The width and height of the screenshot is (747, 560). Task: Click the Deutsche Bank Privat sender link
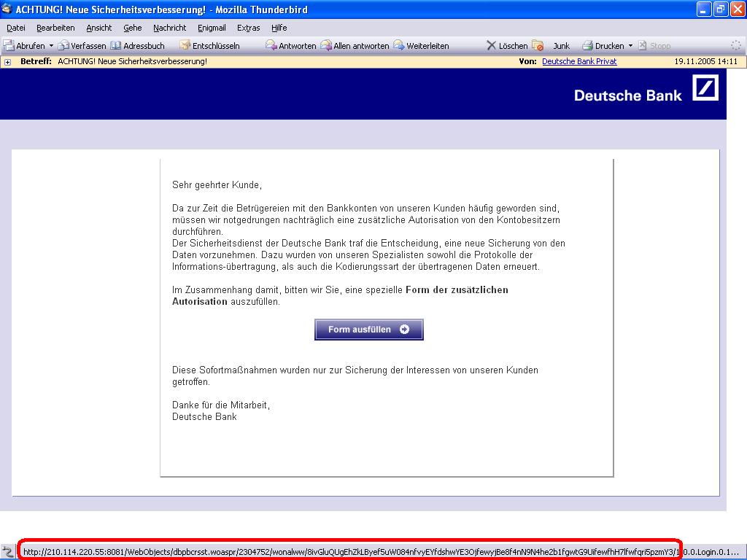[579, 61]
